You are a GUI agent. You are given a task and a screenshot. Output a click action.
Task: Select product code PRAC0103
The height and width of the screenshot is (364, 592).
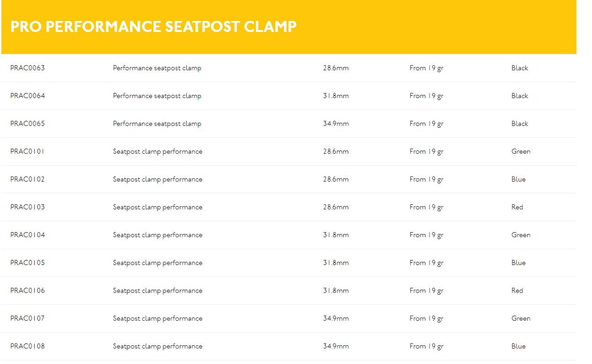27,207
